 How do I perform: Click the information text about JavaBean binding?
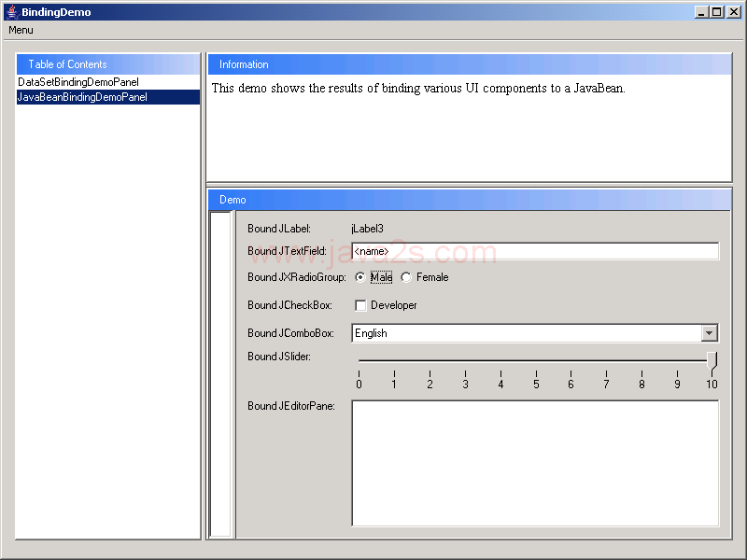(418, 88)
